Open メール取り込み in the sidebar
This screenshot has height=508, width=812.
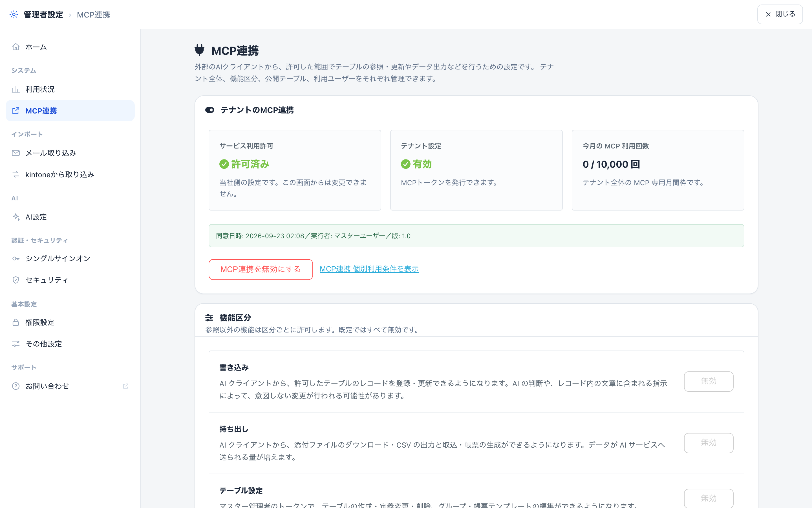[x=70, y=153]
